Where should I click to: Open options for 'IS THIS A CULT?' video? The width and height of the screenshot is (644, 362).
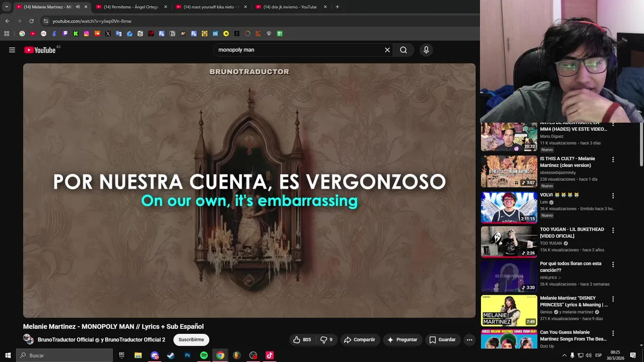(x=613, y=159)
